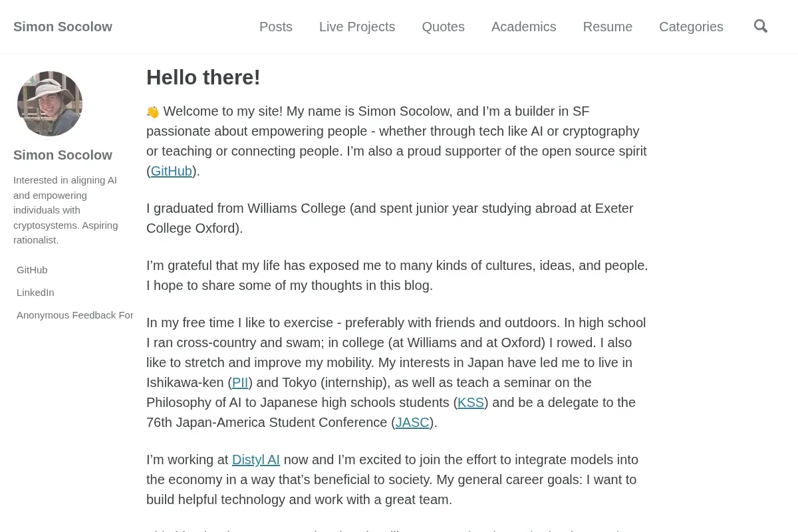Open the search magnifier icon

[761, 27]
